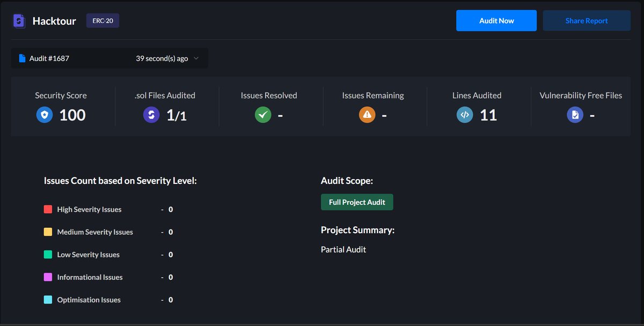This screenshot has width=644, height=326.
Task: Click the security score value 100
Action: [72, 115]
